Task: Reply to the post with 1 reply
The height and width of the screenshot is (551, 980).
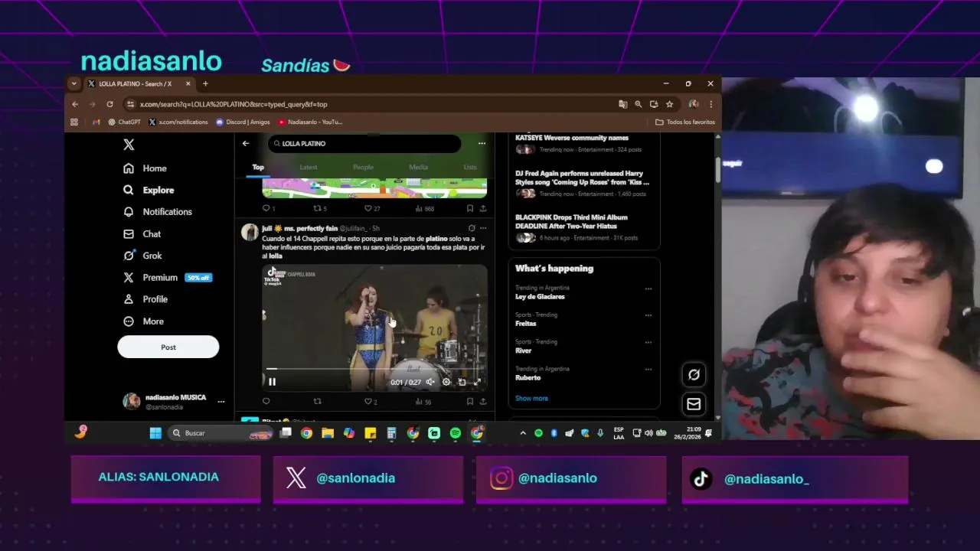Action: (x=268, y=208)
